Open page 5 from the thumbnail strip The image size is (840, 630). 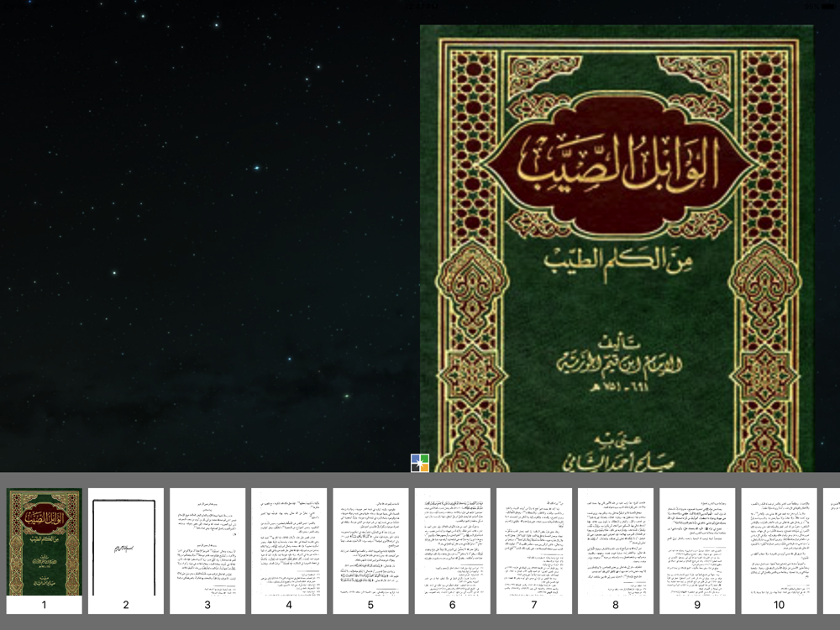click(x=370, y=550)
